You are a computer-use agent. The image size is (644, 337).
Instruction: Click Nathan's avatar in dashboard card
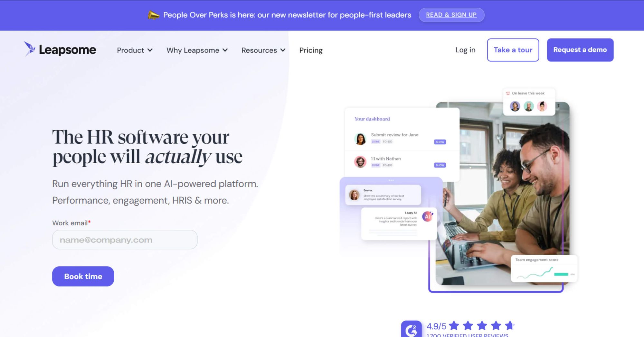pyautogui.click(x=360, y=162)
